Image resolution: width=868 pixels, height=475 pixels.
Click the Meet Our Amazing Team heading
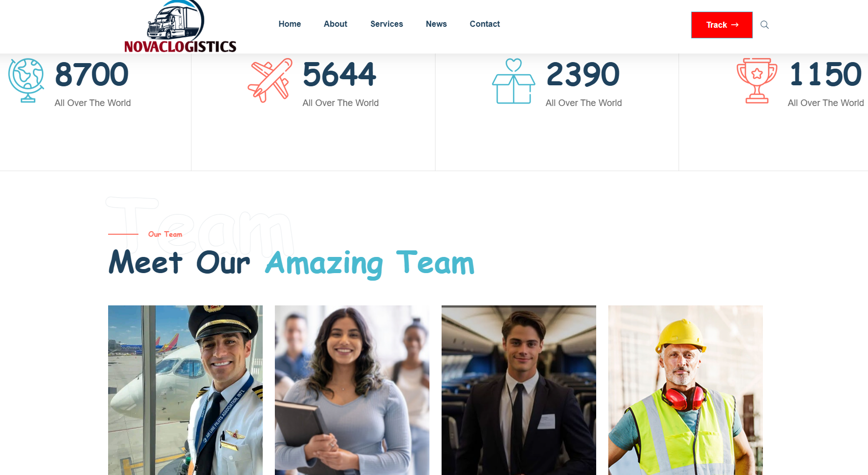point(292,263)
